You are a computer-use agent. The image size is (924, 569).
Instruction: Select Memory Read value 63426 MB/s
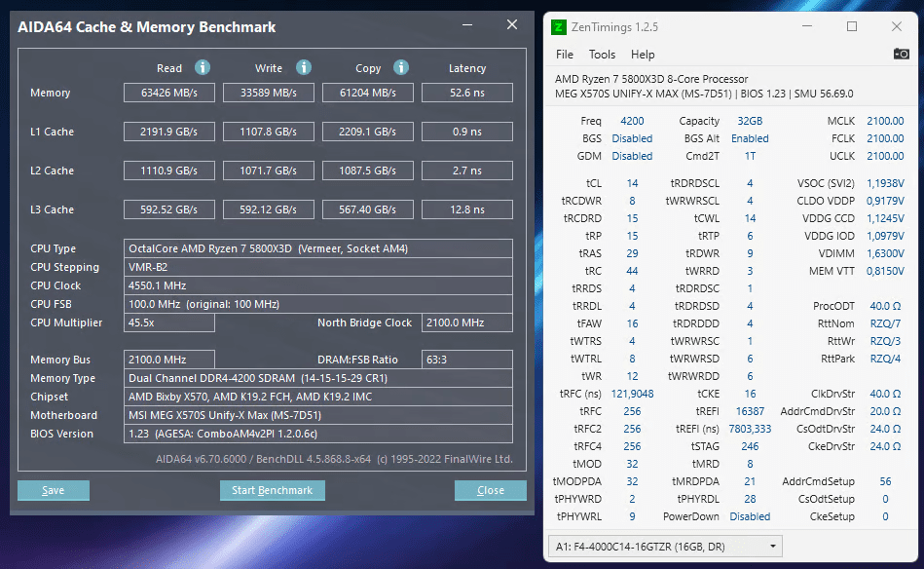169,93
